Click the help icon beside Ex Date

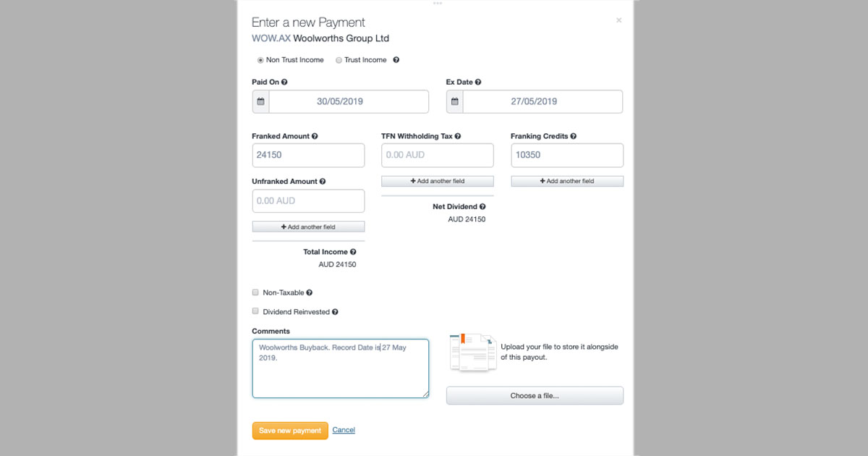pyautogui.click(x=478, y=82)
